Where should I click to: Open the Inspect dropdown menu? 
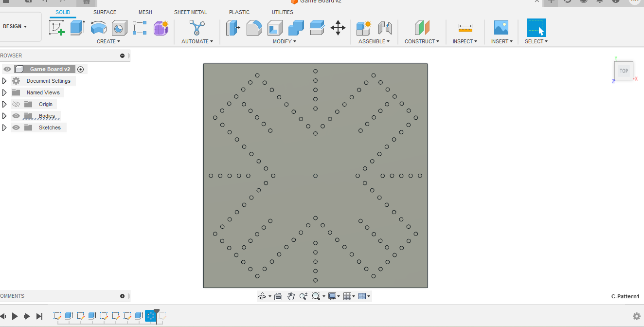[x=465, y=41]
